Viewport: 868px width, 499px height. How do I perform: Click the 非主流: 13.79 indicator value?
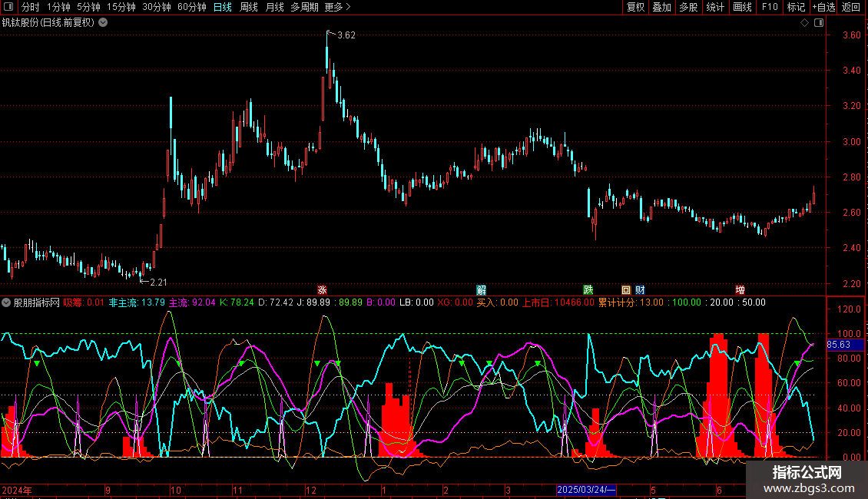137,302
